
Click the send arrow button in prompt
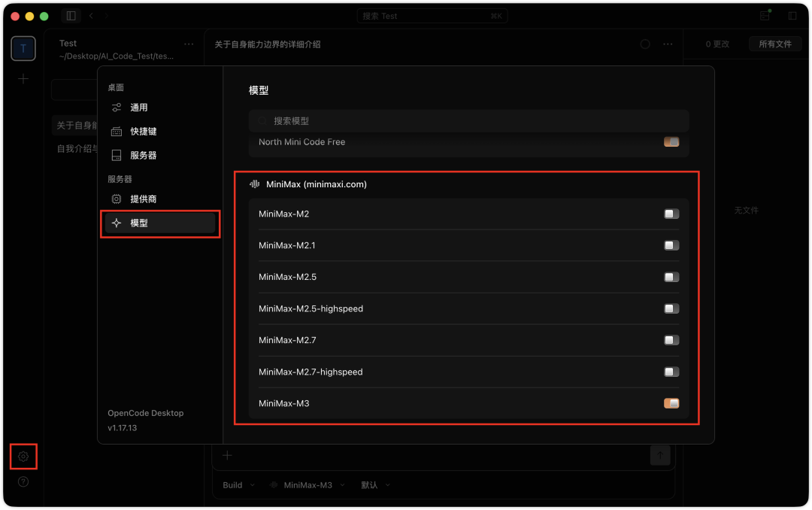[660, 455]
